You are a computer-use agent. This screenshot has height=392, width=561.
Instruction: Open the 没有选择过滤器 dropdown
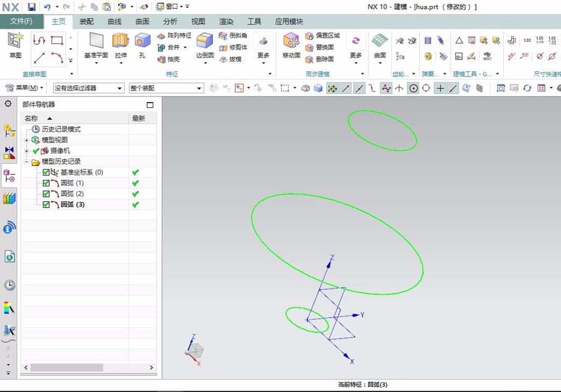pos(88,88)
